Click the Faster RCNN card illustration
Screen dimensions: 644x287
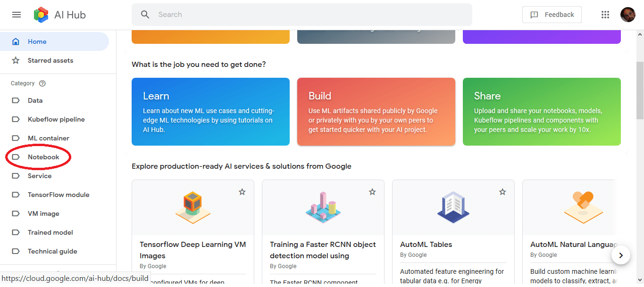(x=323, y=207)
